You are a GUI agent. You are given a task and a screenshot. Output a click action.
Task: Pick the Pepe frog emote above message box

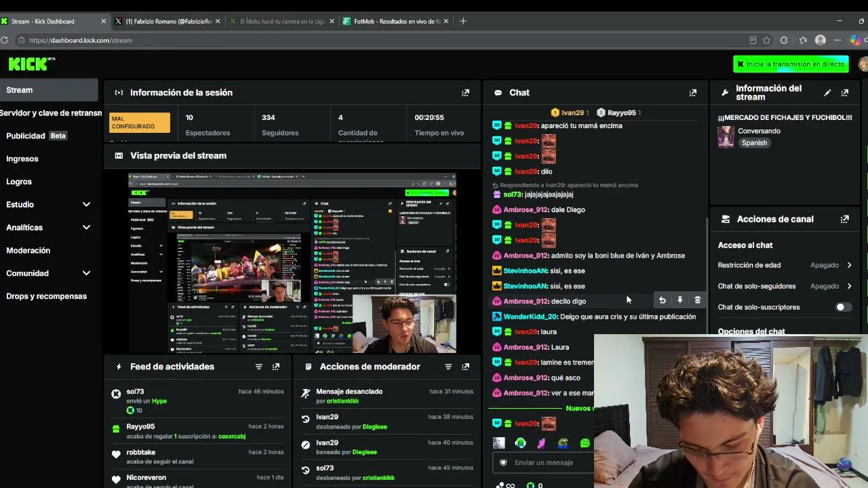563,443
